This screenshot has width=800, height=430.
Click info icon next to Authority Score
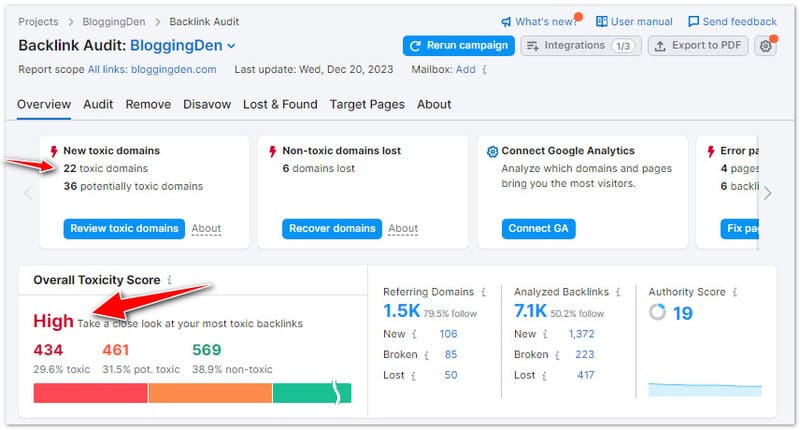pos(734,292)
